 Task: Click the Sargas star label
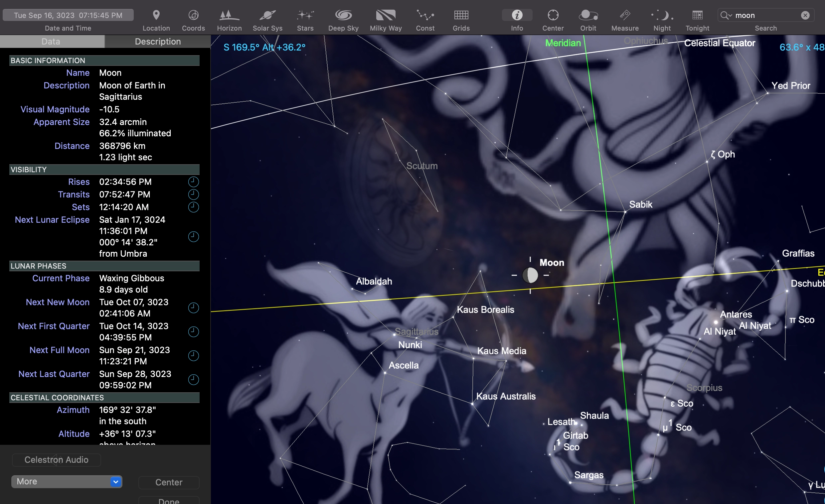(x=588, y=475)
